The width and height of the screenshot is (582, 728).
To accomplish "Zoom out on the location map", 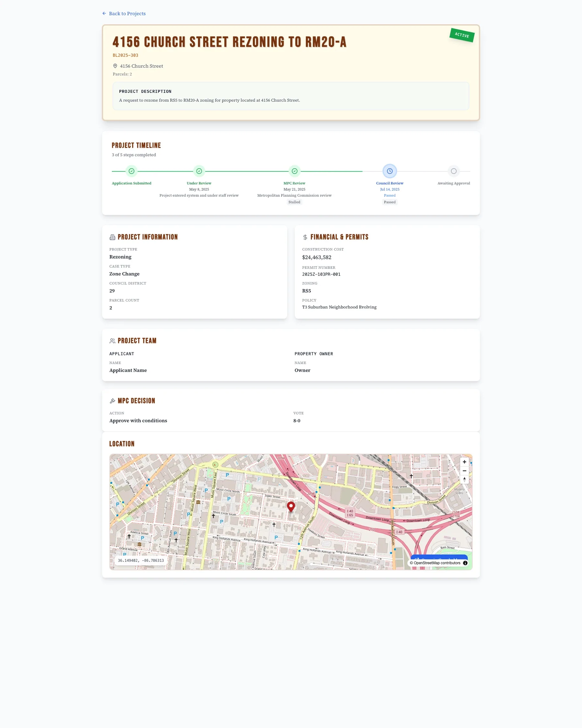I will coord(464,471).
